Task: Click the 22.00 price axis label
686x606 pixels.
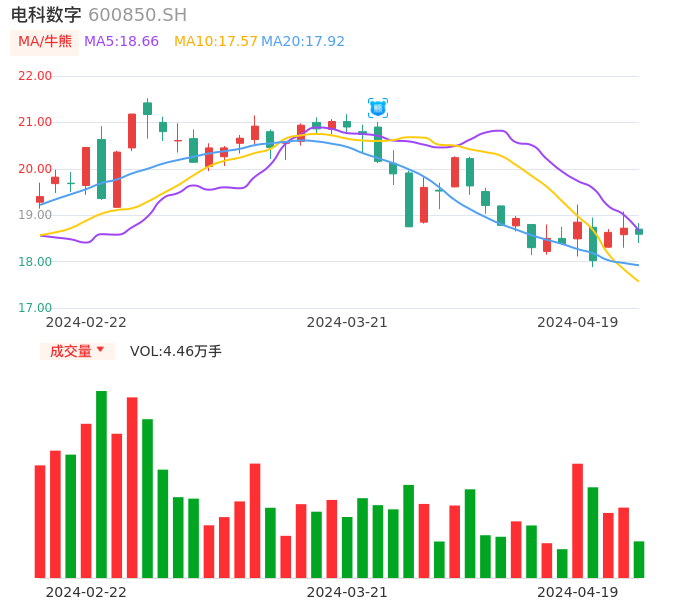Action: click(x=35, y=76)
